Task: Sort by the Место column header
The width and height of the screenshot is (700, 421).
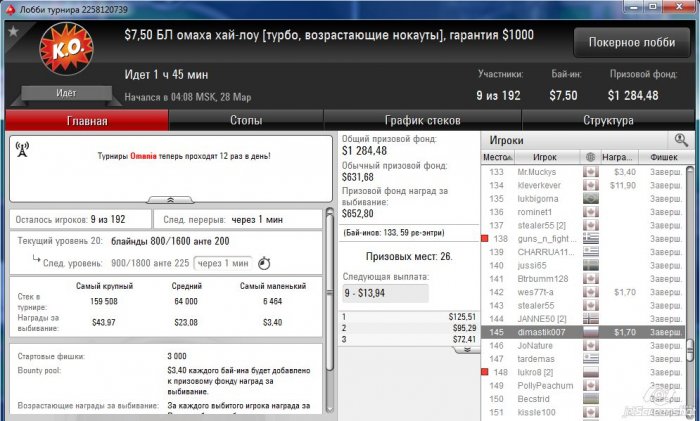Action: 498,157
